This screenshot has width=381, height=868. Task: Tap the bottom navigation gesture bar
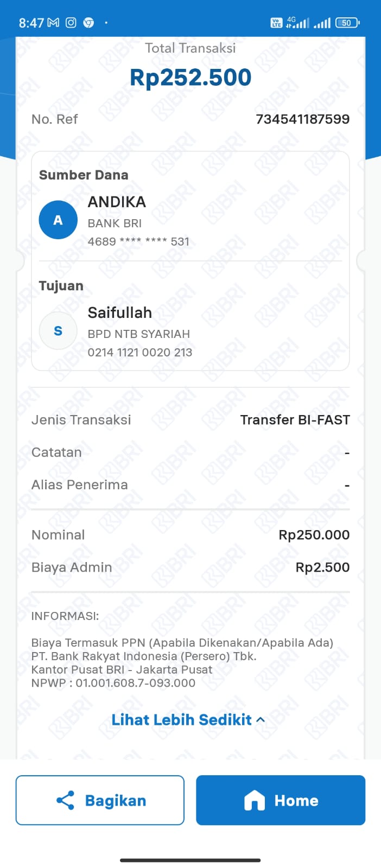tap(190, 860)
